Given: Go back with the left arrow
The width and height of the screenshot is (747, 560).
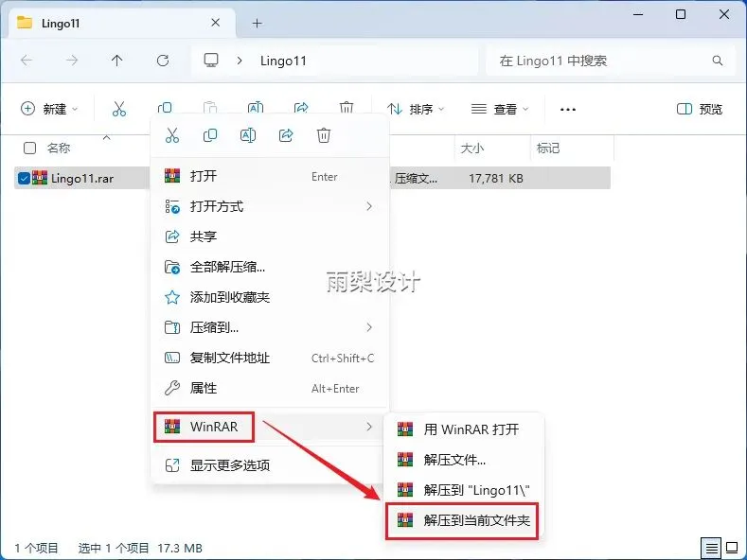Looking at the screenshot, I should [x=27, y=61].
